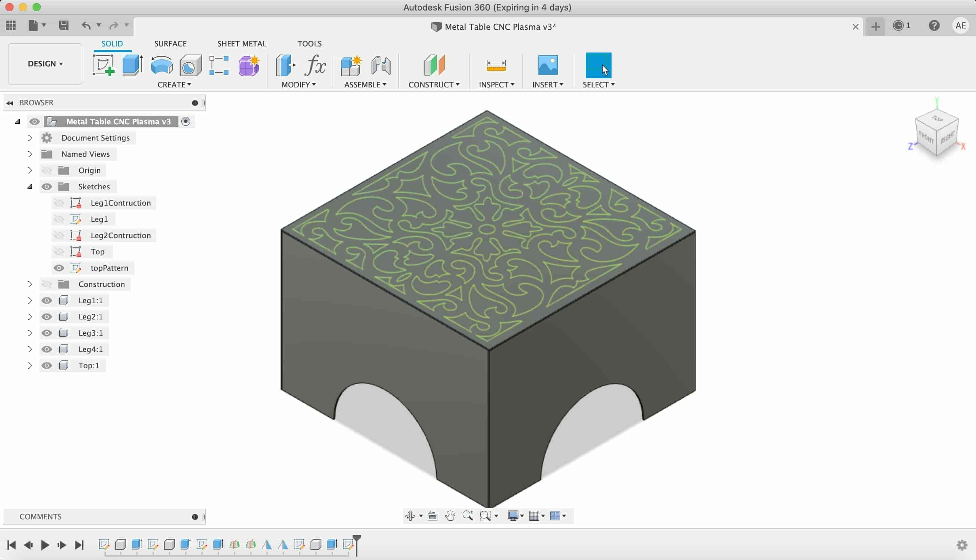The image size is (976, 560).
Task: Click the Save icon
Action: pyautogui.click(x=63, y=25)
